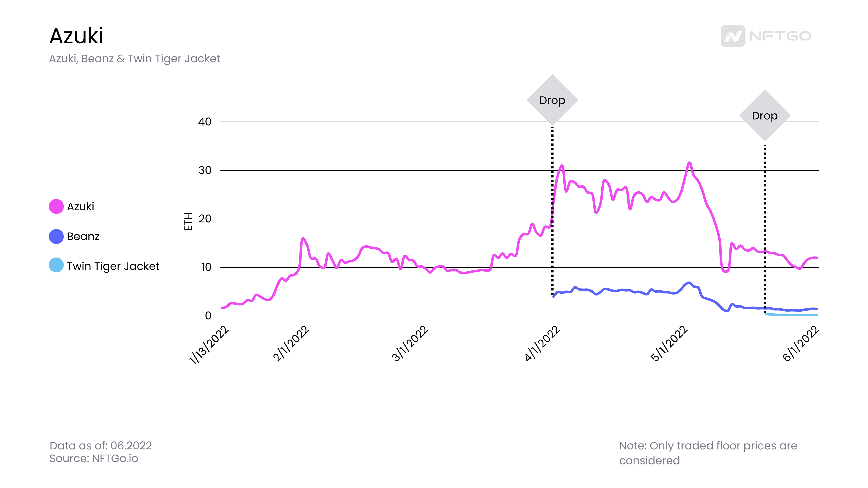
Task: Select the light-blue Twin Tiger Jacket dot
Action: pyautogui.click(x=56, y=265)
